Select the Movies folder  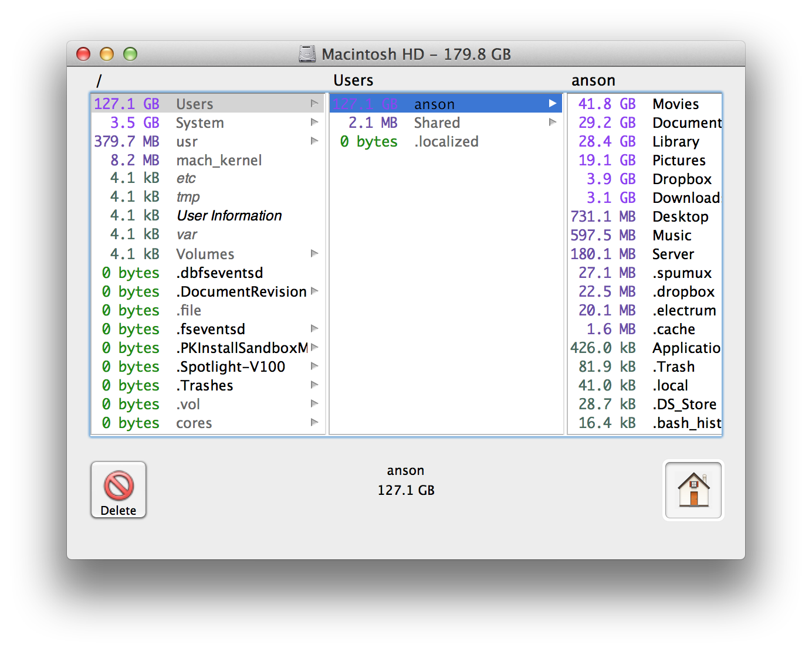point(645,104)
